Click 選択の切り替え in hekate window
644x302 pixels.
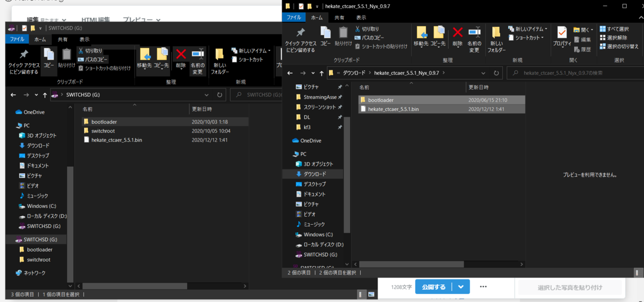pyautogui.click(x=619, y=47)
